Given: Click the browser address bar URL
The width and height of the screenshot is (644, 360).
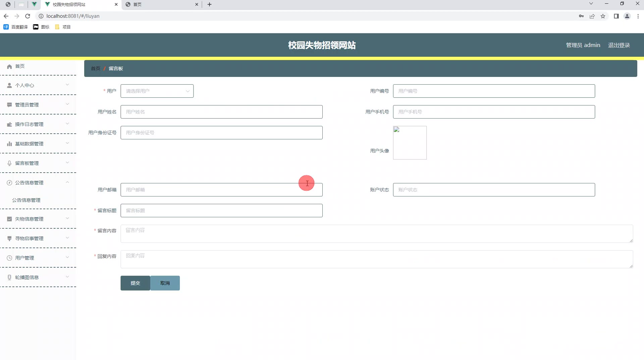Looking at the screenshot, I should 73,16.
